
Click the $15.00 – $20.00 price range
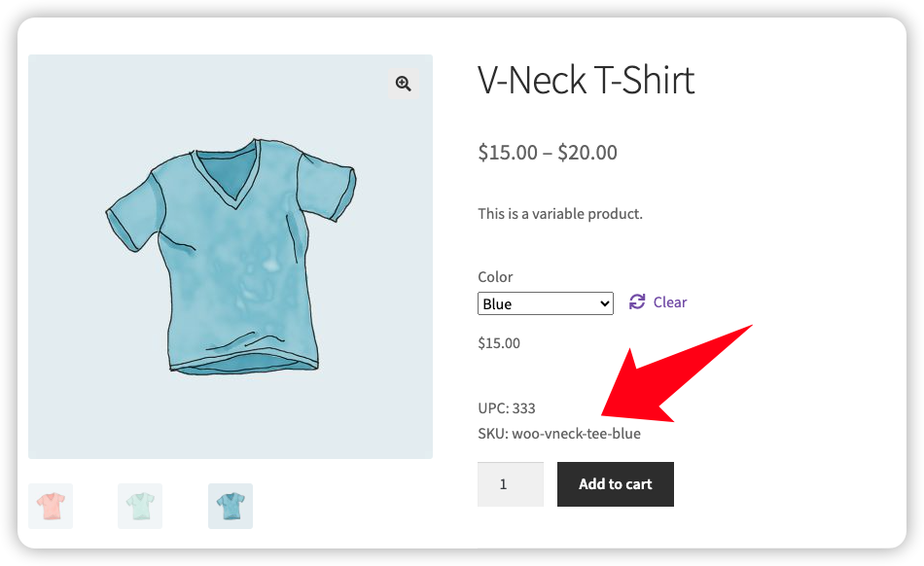547,153
